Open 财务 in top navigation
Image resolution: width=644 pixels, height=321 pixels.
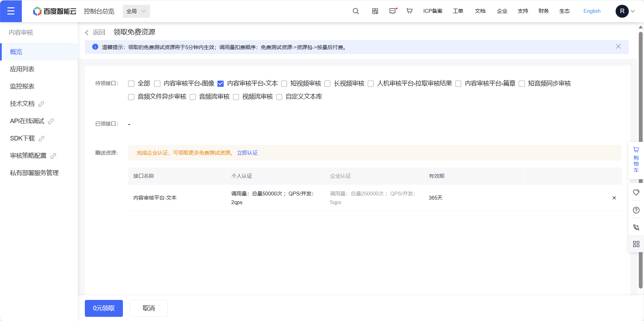coord(544,11)
